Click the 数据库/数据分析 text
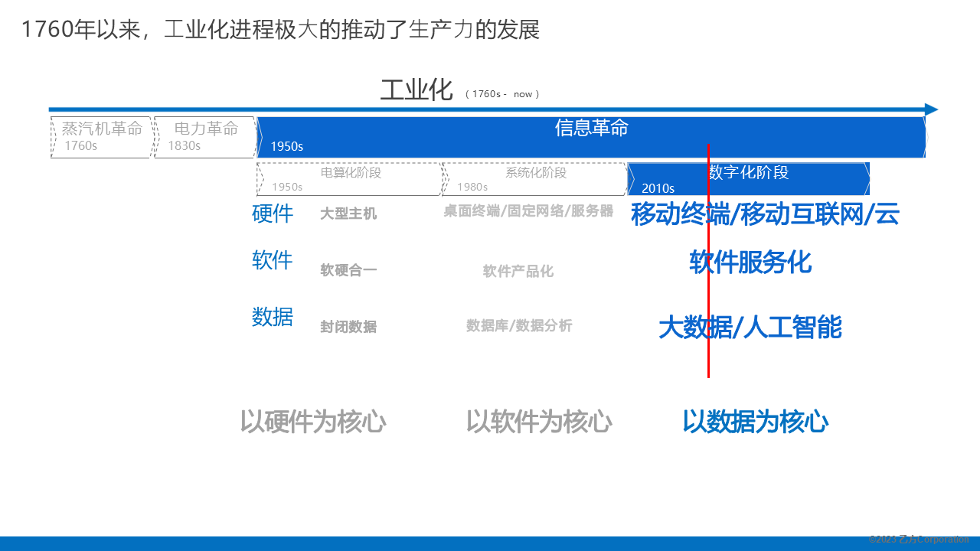This screenshot has width=980, height=551. click(519, 326)
